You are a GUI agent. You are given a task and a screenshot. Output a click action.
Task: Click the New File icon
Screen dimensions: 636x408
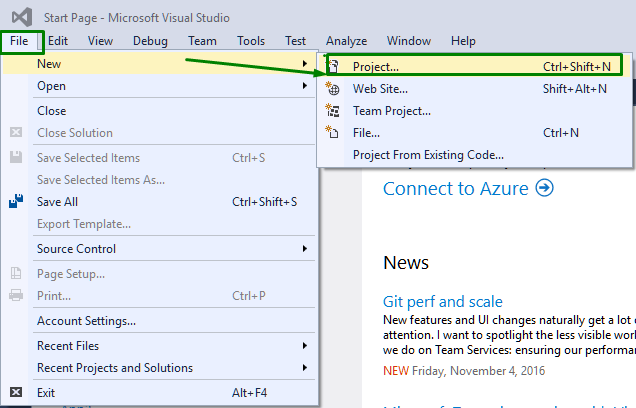click(334, 133)
